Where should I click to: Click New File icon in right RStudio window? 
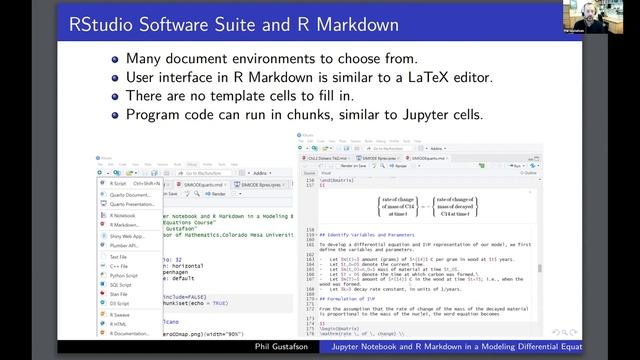pyautogui.click(x=300, y=148)
